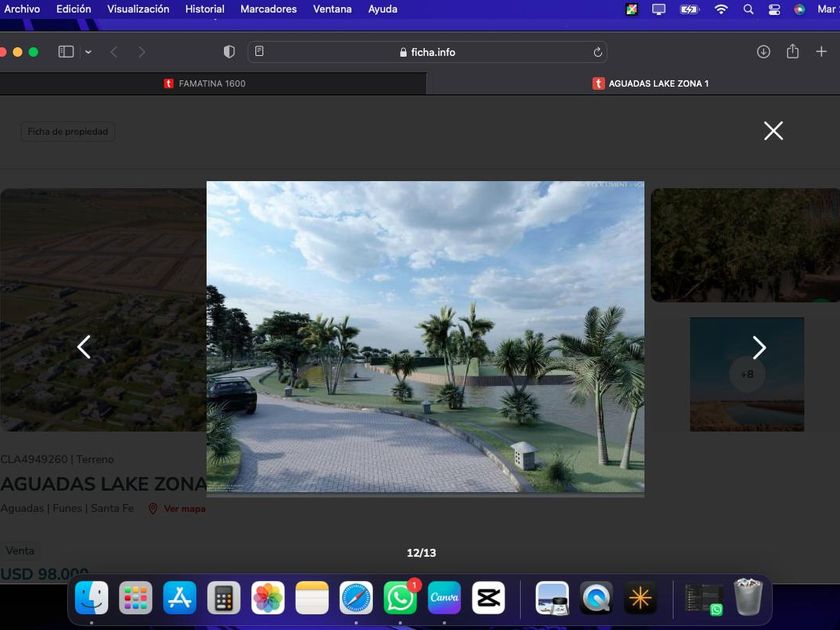
Task: Expand the tab group dropdown arrow
Action: click(x=88, y=52)
